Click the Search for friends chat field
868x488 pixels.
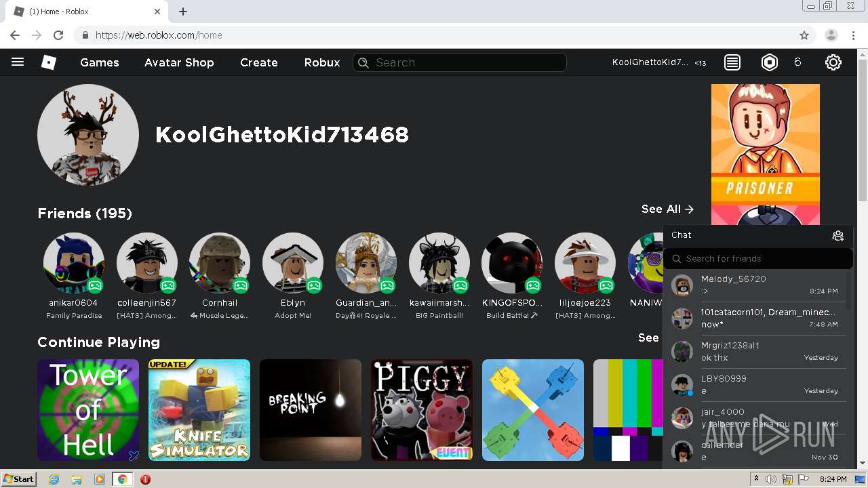[758, 258]
